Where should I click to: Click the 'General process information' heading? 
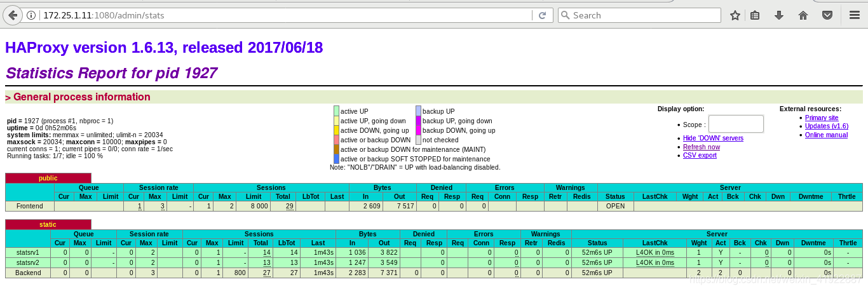click(x=78, y=97)
